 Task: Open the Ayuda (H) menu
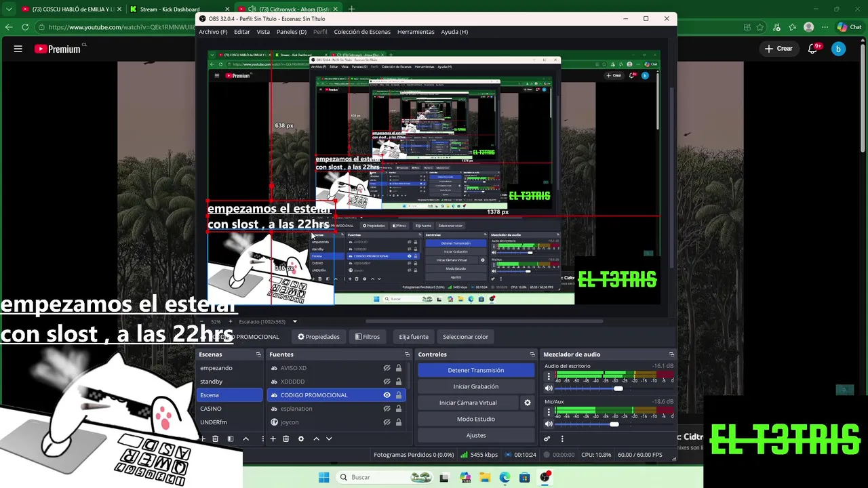coord(454,32)
